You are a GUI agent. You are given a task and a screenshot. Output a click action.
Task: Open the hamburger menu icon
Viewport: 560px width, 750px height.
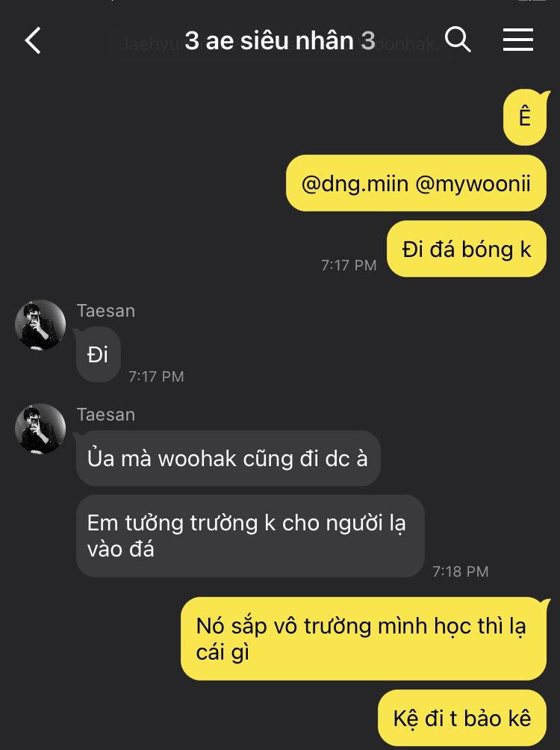(x=518, y=40)
